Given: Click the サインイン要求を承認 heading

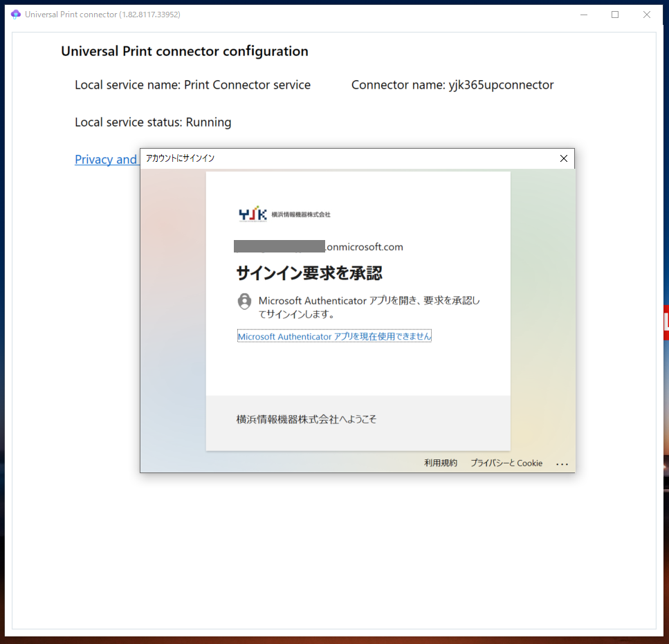Looking at the screenshot, I should coord(309,273).
